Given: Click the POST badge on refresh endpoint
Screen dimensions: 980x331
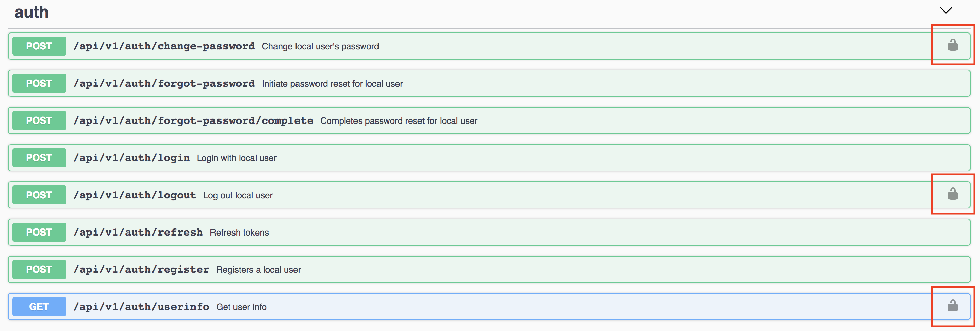Looking at the screenshot, I should coord(39,232).
